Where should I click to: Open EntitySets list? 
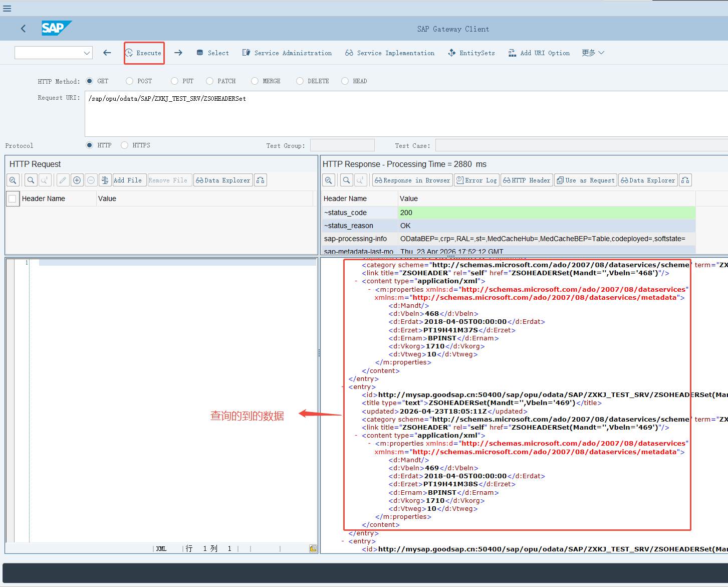[x=471, y=53]
